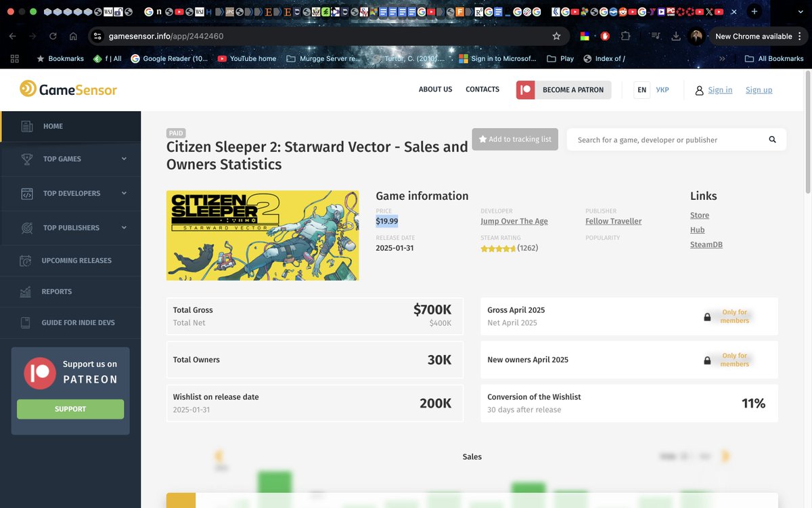The image size is (812, 508).
Task: Bookmark this page with the star icon
Action: pyautogui.click(x=556, y=36)
